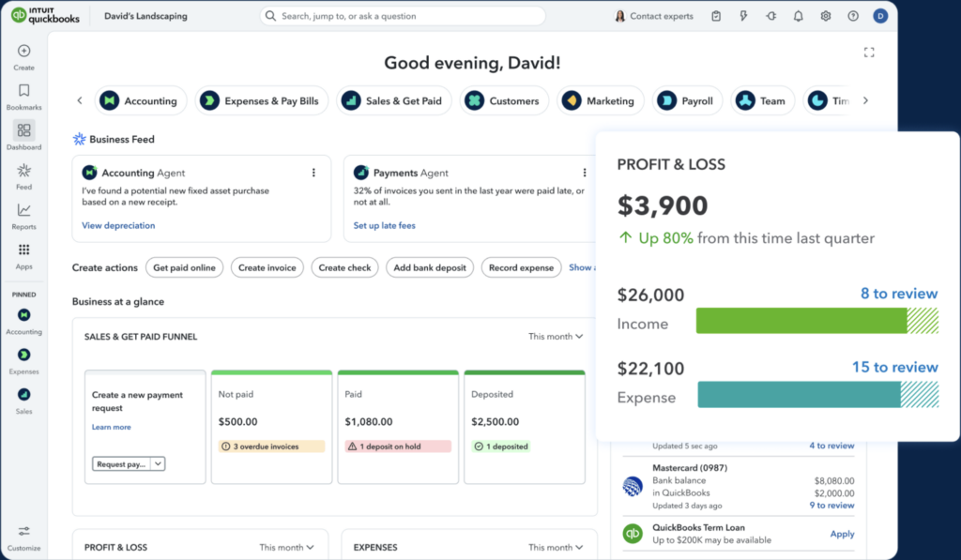Viewport: 961px width, 560px height.
Task: Expand the Request payment dropdown arrow
Action: click(158, 463)
